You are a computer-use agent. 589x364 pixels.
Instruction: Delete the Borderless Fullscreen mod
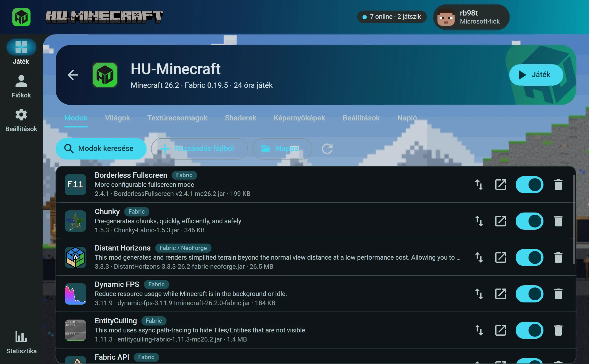click(558, 185)
